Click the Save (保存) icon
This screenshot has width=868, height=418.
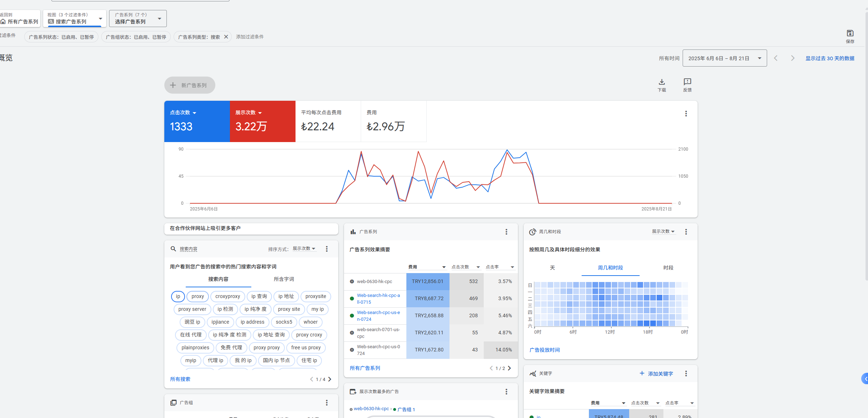pos(850,33)
